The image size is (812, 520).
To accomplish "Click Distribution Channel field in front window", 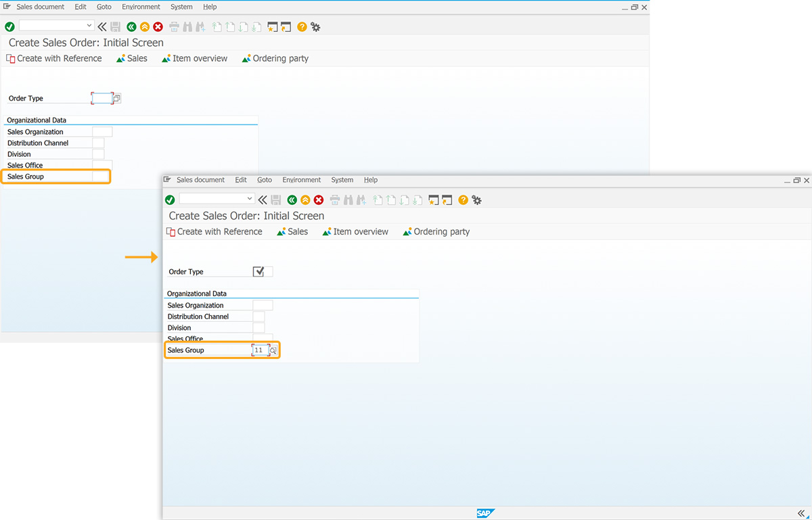I will (258, 316).
